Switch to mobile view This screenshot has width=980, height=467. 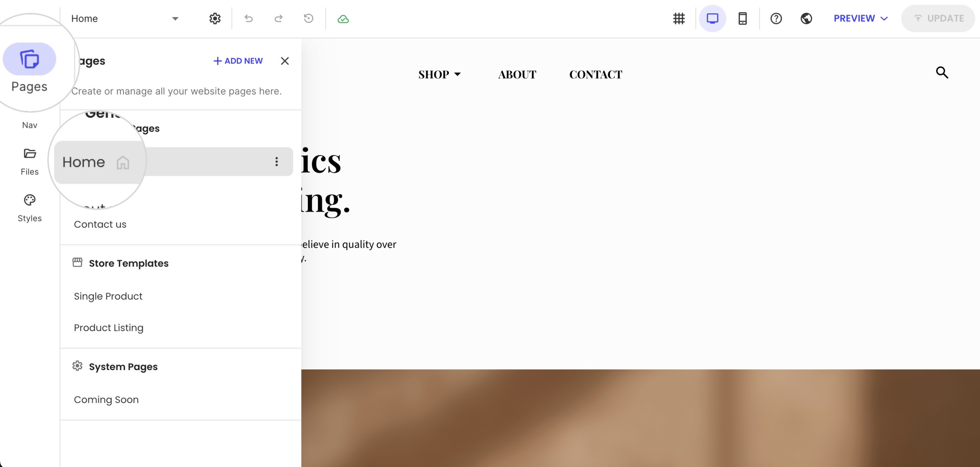[x=743, y=18]
